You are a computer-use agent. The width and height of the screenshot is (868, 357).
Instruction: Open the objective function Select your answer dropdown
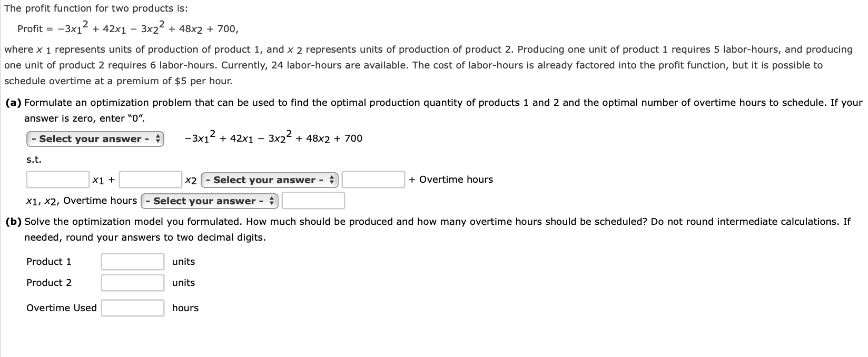(x=95, y=138)
